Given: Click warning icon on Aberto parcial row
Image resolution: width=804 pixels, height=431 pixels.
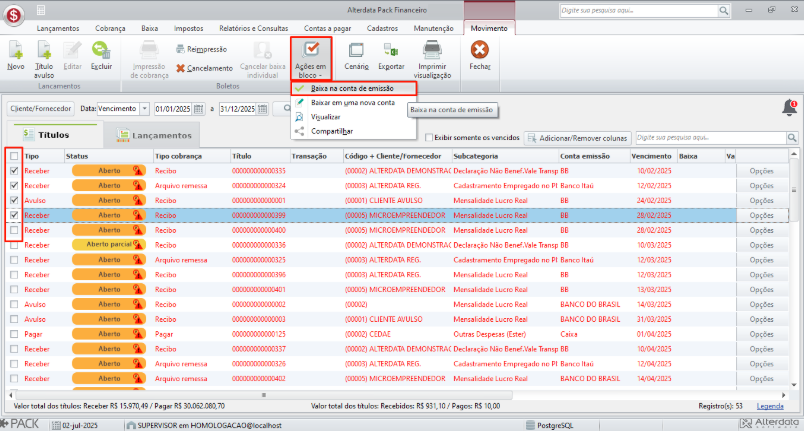Looking at the screenshot, I should (x=137, y=245).
